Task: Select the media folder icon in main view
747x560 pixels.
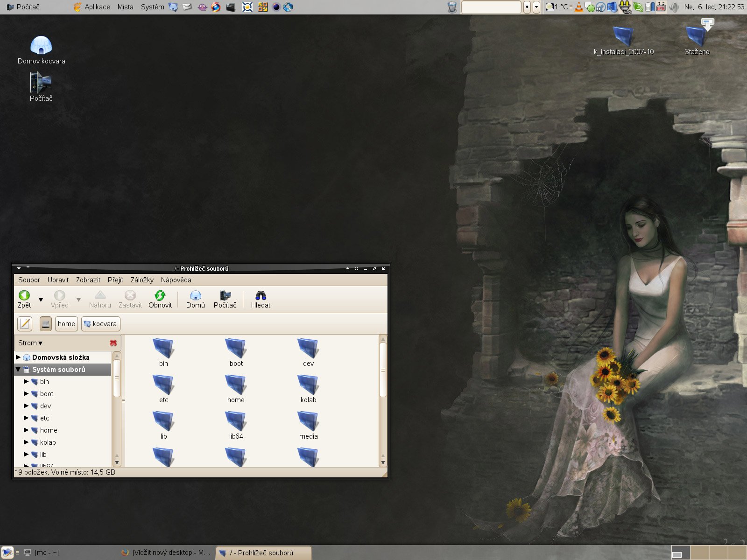Action: [308, 421]
